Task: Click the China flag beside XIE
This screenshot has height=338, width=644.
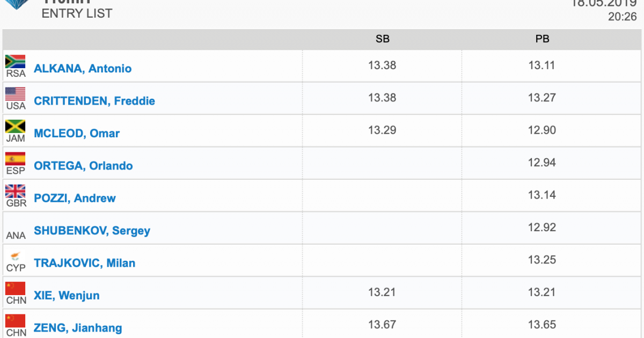Action: pos(16,288)
